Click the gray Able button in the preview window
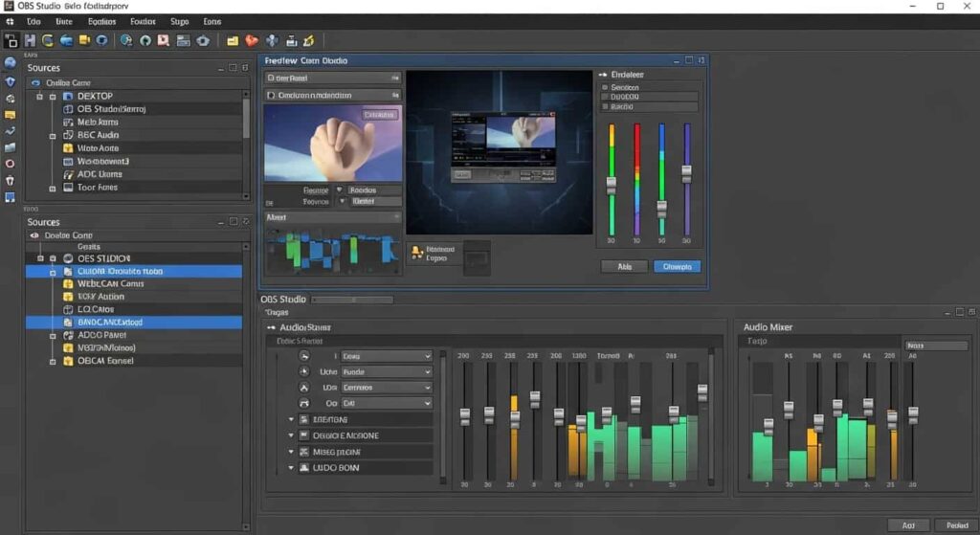 coord(624,267)
